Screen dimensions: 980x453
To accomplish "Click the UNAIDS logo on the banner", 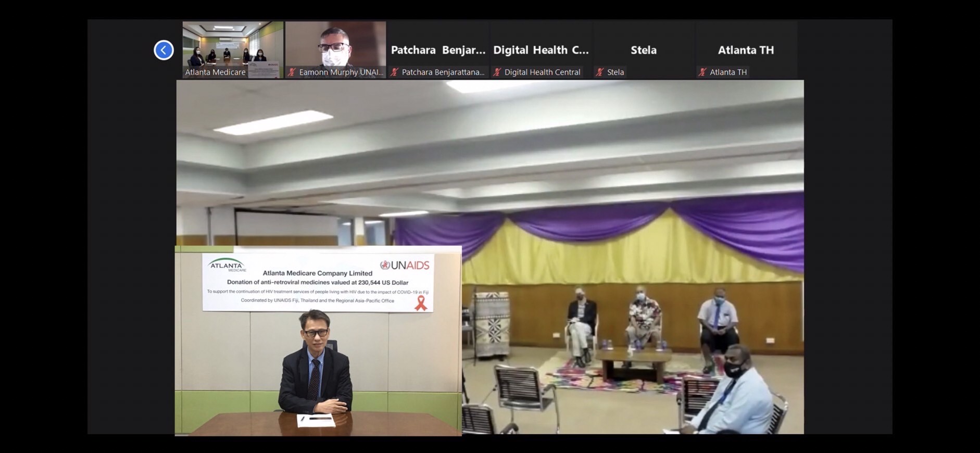I will coord(405,265).
